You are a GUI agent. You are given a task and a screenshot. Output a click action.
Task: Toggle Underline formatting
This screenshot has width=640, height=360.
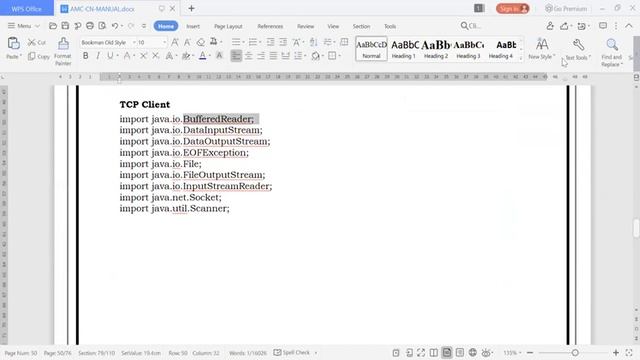[109, 56]
